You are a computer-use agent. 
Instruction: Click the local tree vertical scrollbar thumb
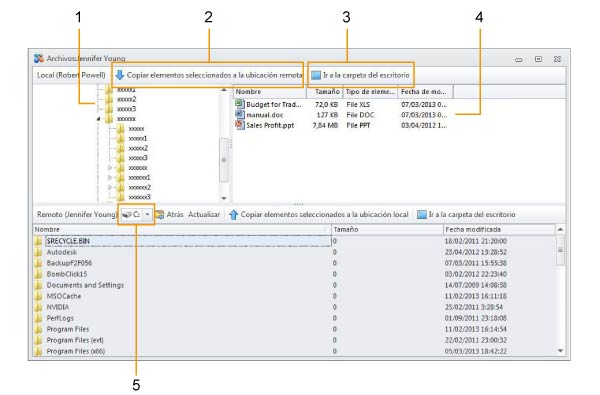224,159
